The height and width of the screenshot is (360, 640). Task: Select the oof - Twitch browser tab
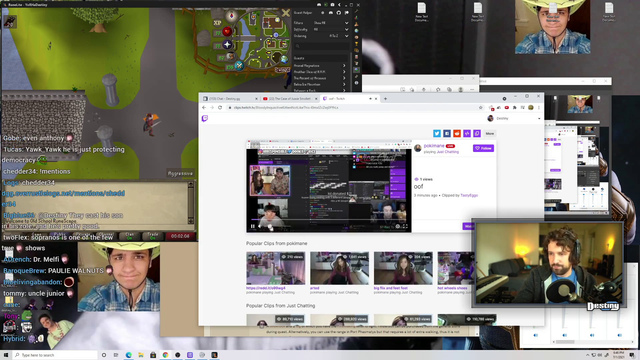(349, 99)
